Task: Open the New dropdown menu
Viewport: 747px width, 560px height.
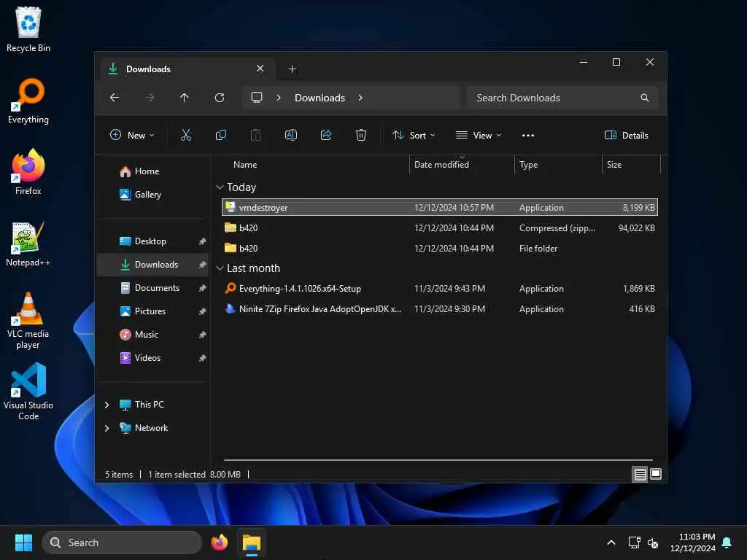Action: coord(132,135)
